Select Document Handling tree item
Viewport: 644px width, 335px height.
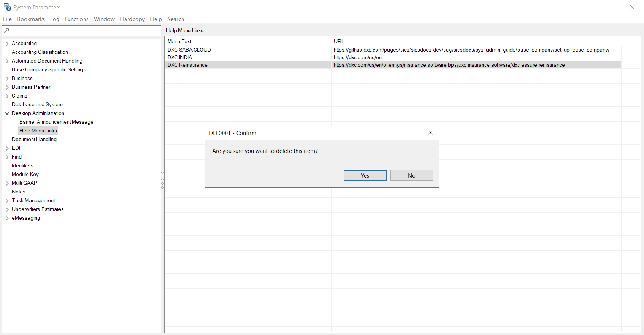34,140
